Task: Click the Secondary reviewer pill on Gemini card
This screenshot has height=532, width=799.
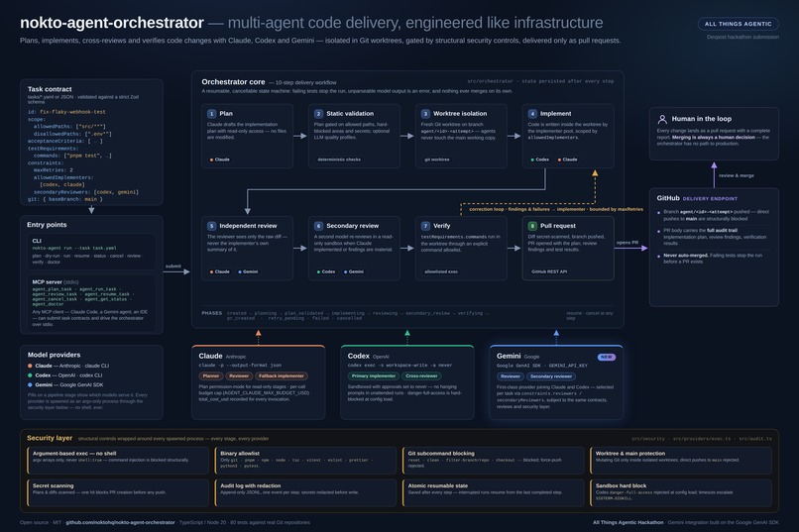Action: tap(551, 376)
